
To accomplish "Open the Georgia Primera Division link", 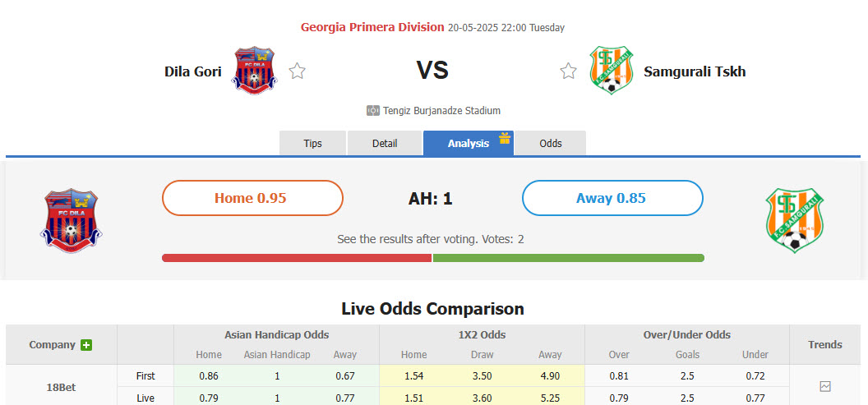I will (372, 27).
